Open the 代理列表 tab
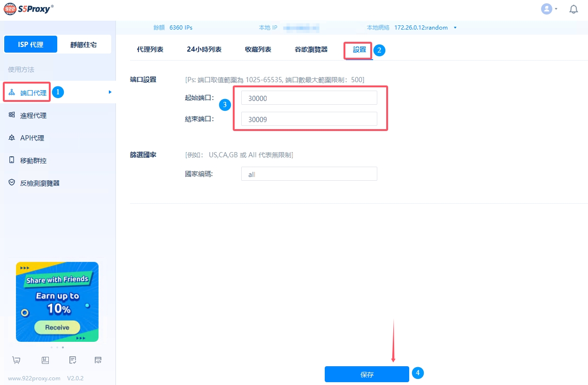Image resolution: width=588 pixels, height=385 pixels. click(x=150, y=49)
